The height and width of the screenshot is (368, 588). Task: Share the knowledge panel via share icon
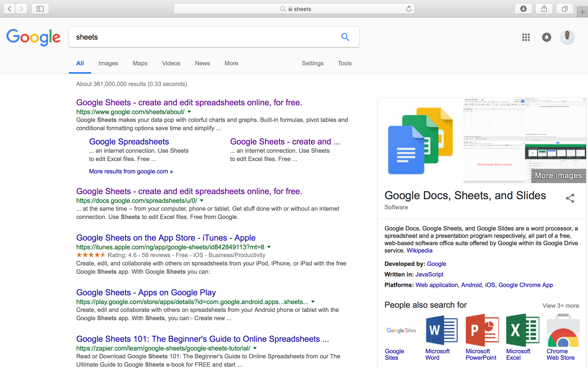[570, 198]
